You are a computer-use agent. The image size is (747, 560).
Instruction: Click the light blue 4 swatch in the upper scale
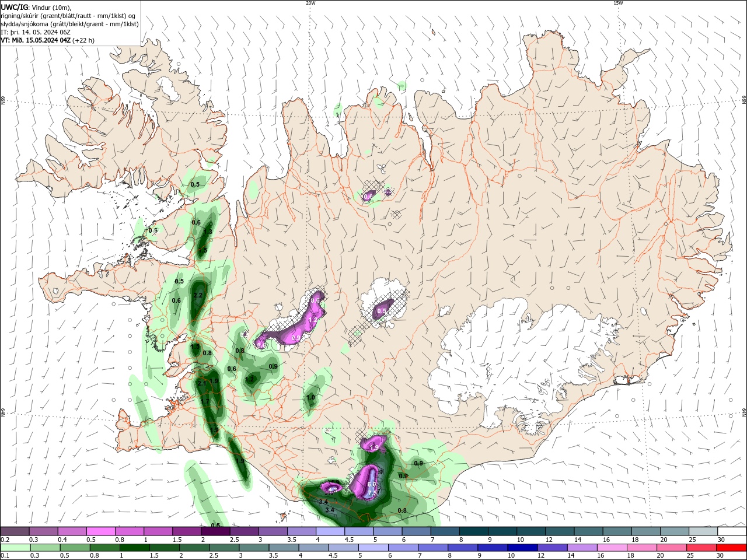click(330, 531)
